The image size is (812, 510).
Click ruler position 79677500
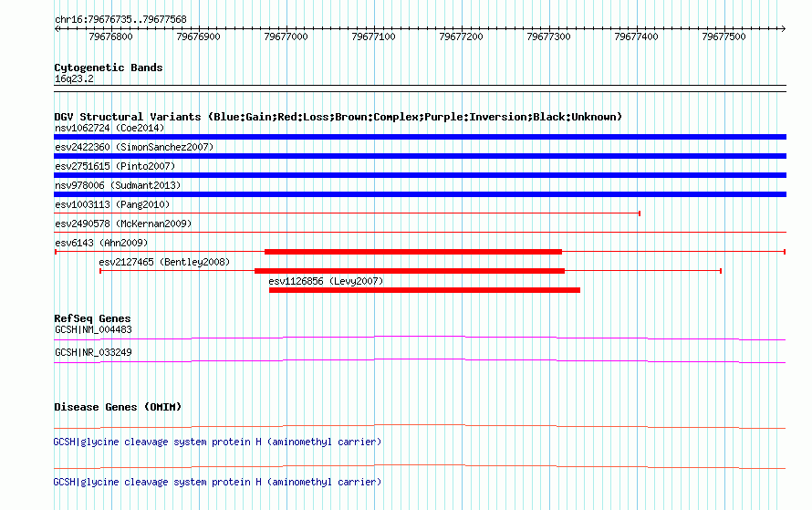(724, 36)
